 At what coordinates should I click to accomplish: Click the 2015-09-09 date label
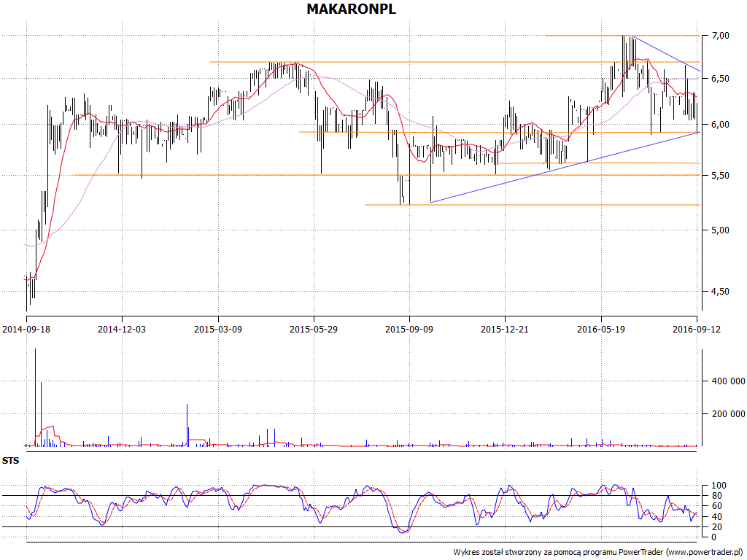[x=409, y=329]
